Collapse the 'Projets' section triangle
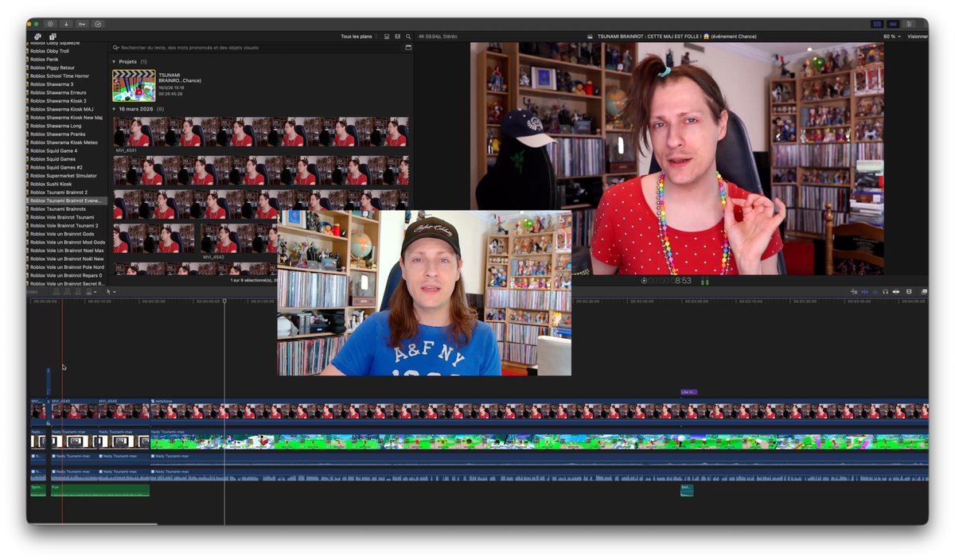The height and width of the screenshot is (560, 955). coord(114,61)
